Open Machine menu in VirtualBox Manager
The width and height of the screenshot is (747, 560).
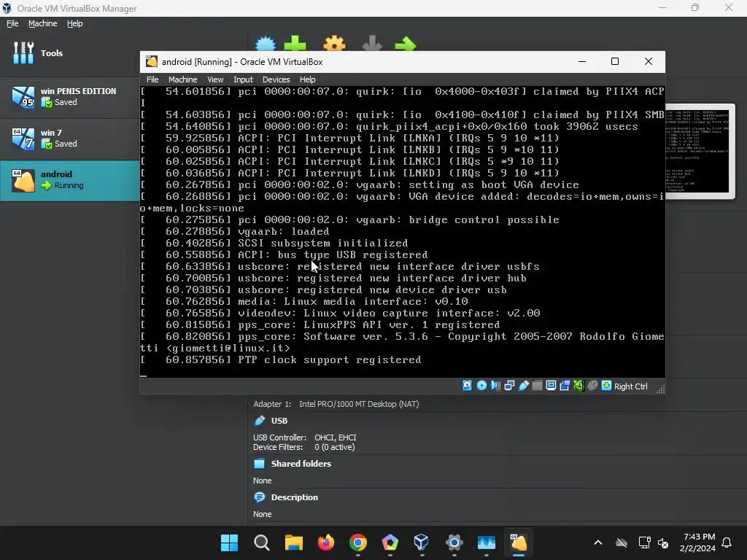tap(42, 23)
